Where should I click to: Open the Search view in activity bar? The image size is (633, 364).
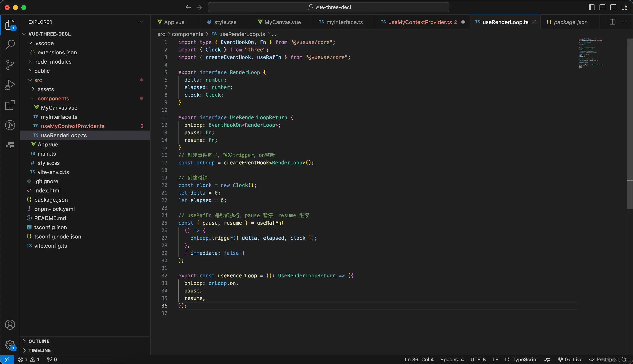[10, 45]
